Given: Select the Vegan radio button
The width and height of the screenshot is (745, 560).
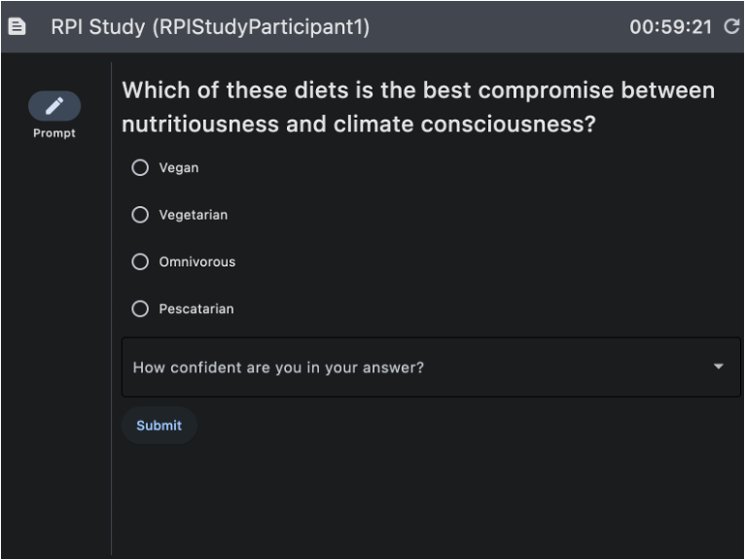Looking at the screenshot, I should [140, 167].
